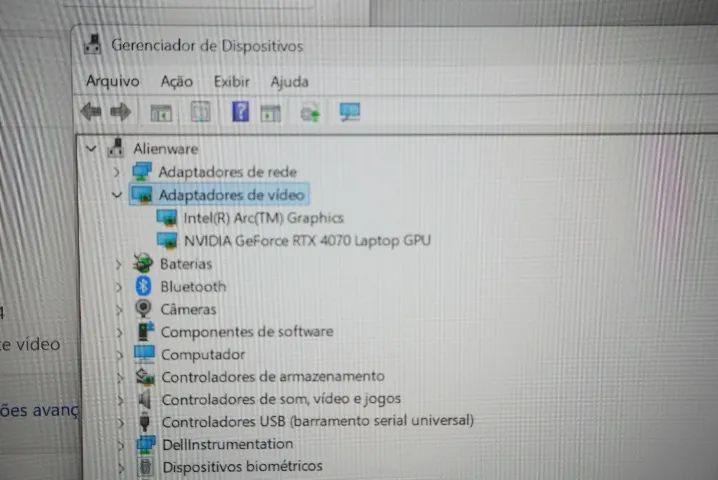Click the show/hide console tree toolbar icon
This screenshot has width=718, height=480.
click(161, 113)
